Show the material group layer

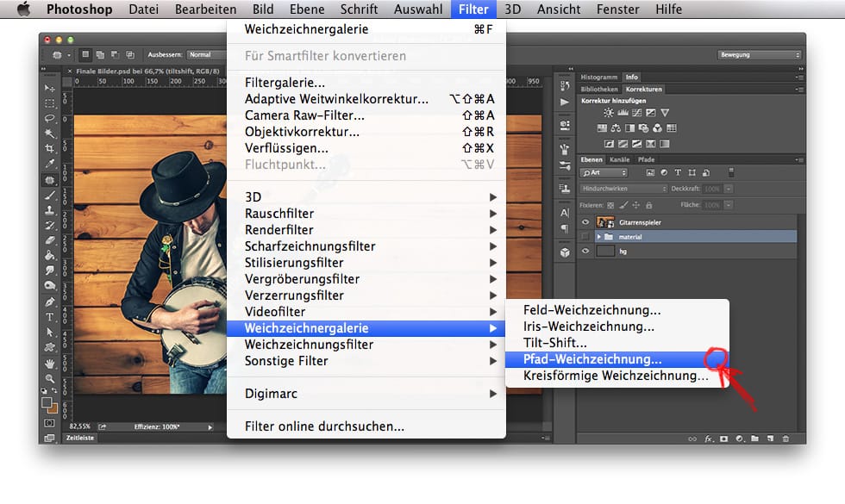pyautogui.click(x=585, y=236)
